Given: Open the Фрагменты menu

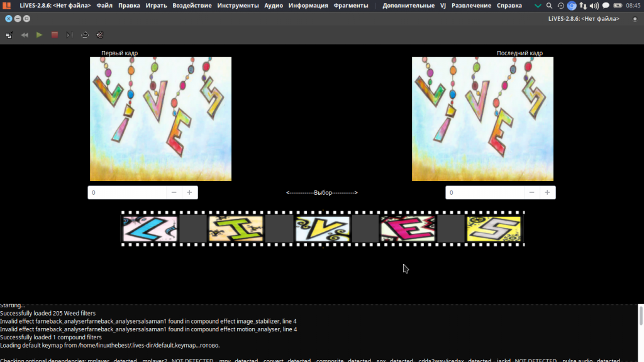Looking at the screenshot, I should tap(351, 5).
